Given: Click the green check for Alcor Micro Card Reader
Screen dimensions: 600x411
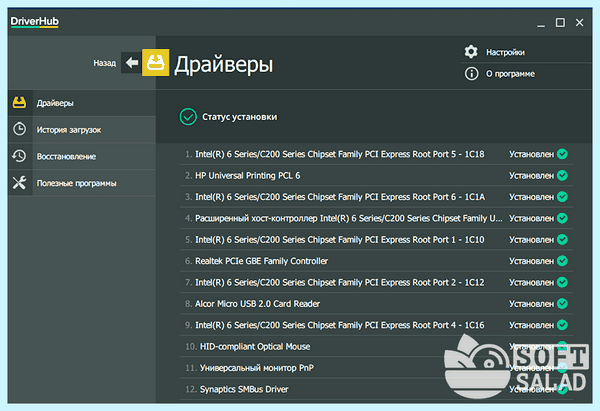Looking at the screenshot, I should [562, 303].
